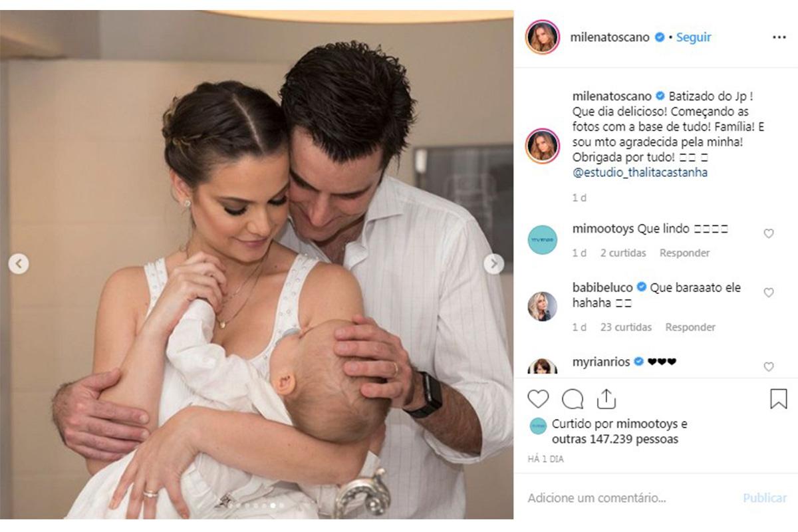The height and width of the screenshot is (532, 798).
Task: Like the myrianrios comment
Action: click(769, 366)
